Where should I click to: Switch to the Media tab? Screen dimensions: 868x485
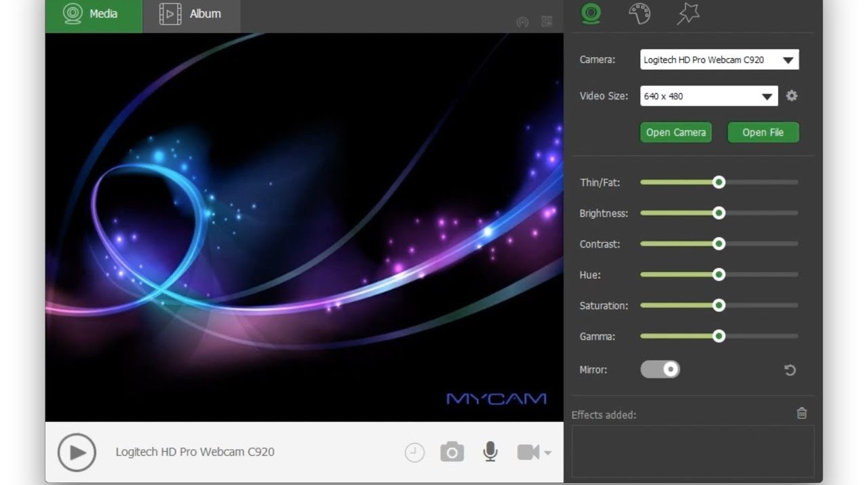click(x=94, y=14)
